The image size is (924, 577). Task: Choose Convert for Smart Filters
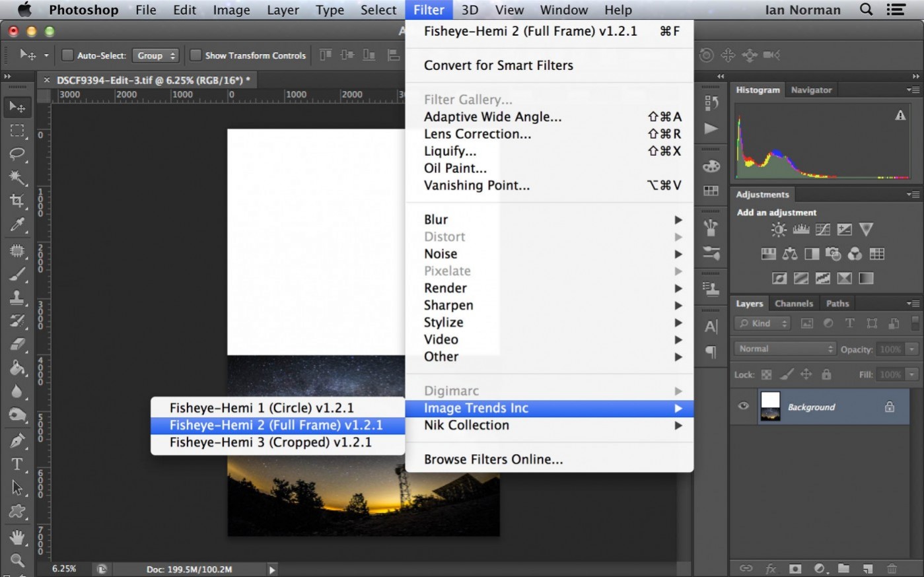tap(550, 65)
